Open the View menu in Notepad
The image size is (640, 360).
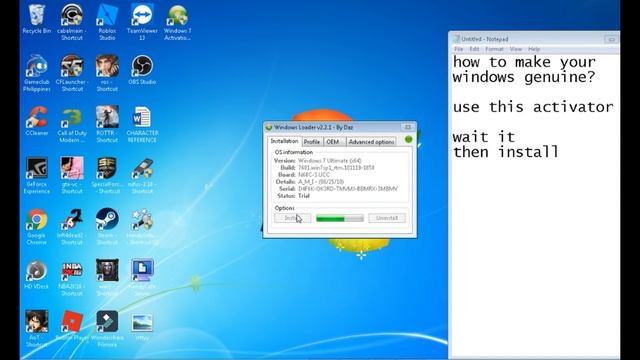(x=516, y=49)
